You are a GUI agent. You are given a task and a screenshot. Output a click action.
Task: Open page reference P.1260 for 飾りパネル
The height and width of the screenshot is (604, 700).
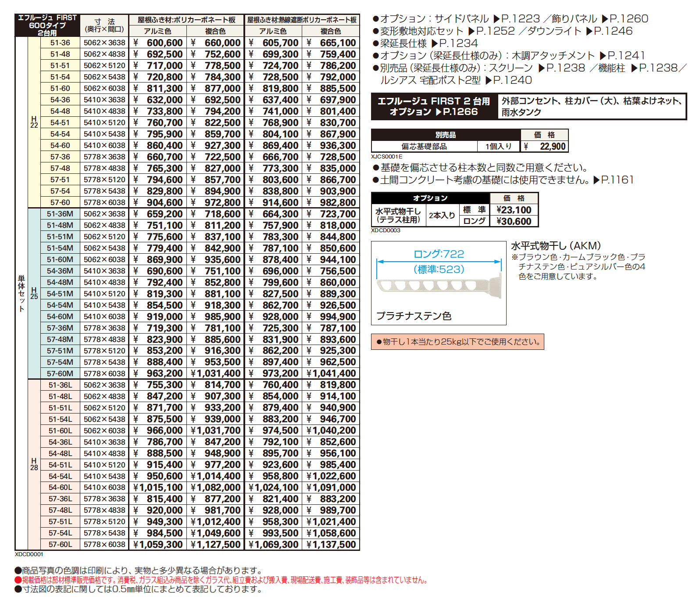coord(625,18)
